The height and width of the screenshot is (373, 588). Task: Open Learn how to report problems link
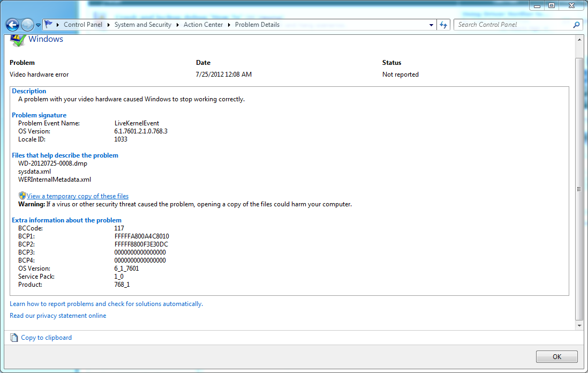pos(106,304)
